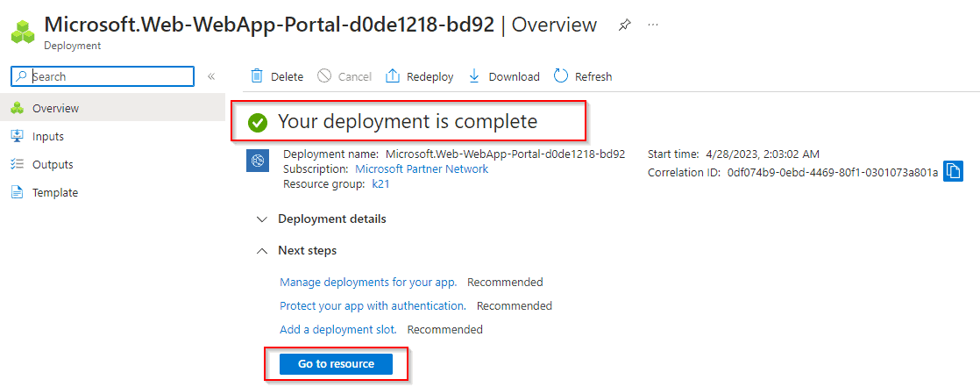Click the pin icon beside the page title
980x387 pixels.
(x=624, y=25)
